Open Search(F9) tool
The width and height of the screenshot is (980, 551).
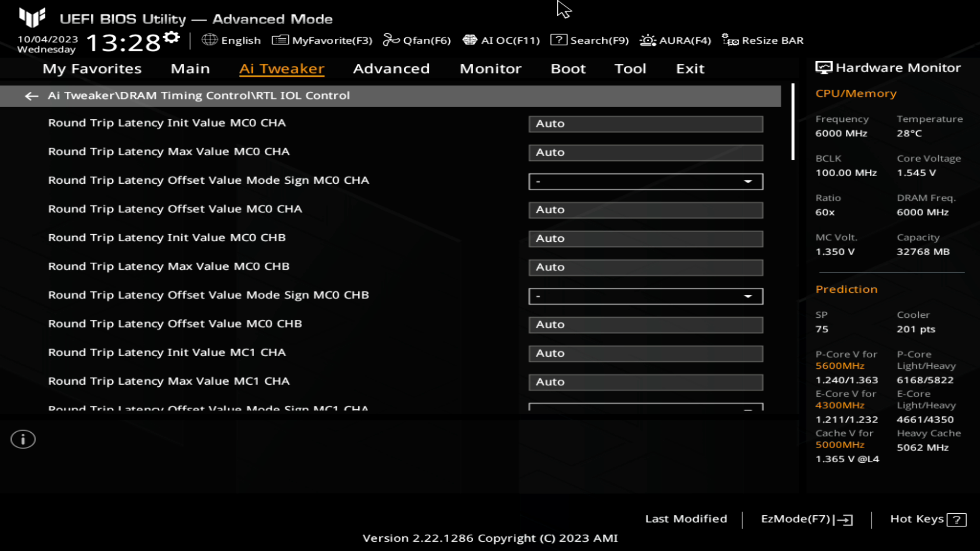(x=590, y=40)
